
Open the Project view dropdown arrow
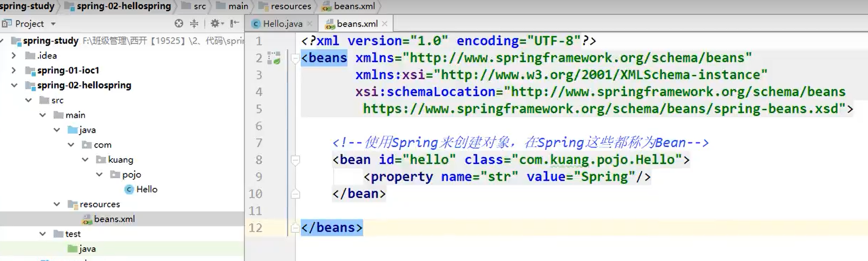pos(53,24)
